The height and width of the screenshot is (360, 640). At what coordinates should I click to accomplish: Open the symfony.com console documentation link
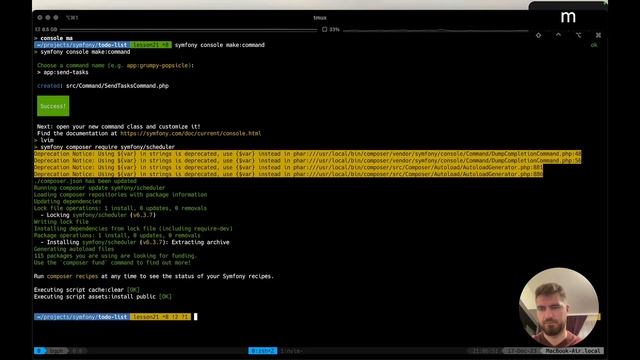coord(191,133)
